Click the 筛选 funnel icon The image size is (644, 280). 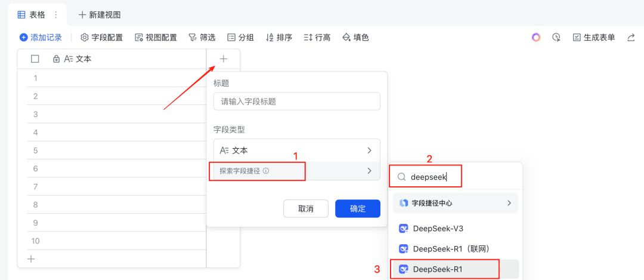[192, 38]
